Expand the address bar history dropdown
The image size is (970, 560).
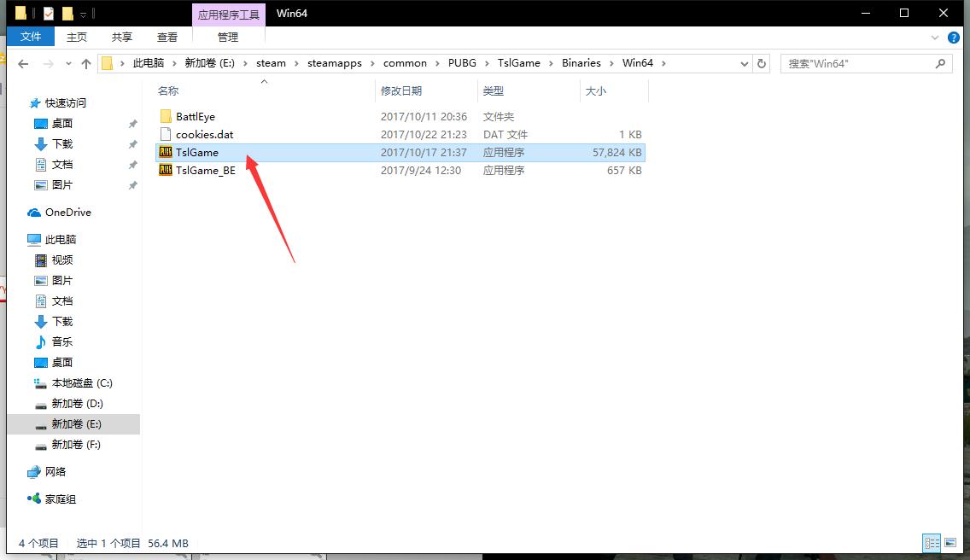[745, 64]
